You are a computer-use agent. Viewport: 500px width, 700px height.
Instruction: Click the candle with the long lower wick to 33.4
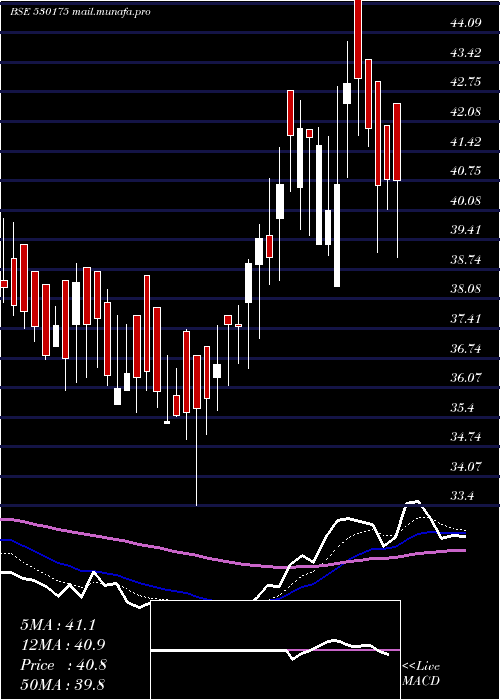197,382
